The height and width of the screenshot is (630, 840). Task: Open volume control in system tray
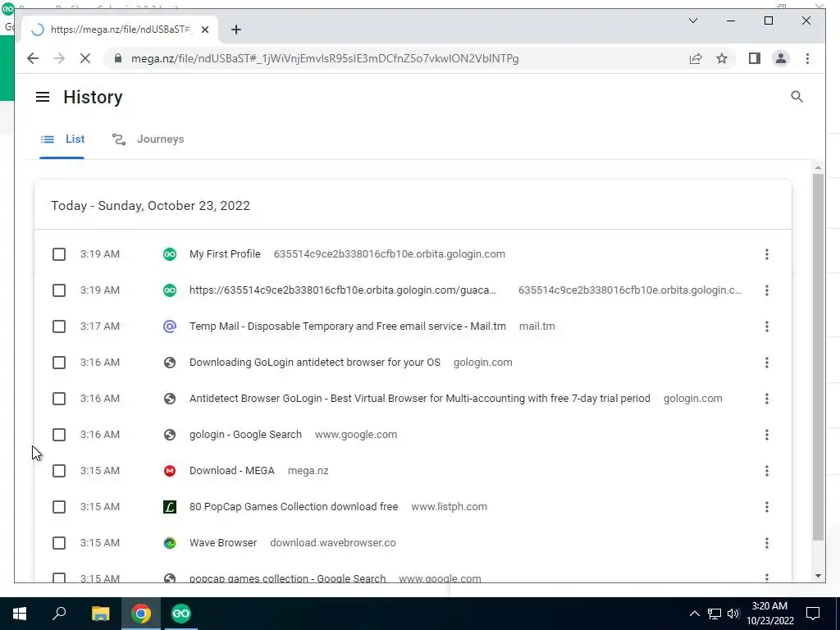(x=733, y=614)
